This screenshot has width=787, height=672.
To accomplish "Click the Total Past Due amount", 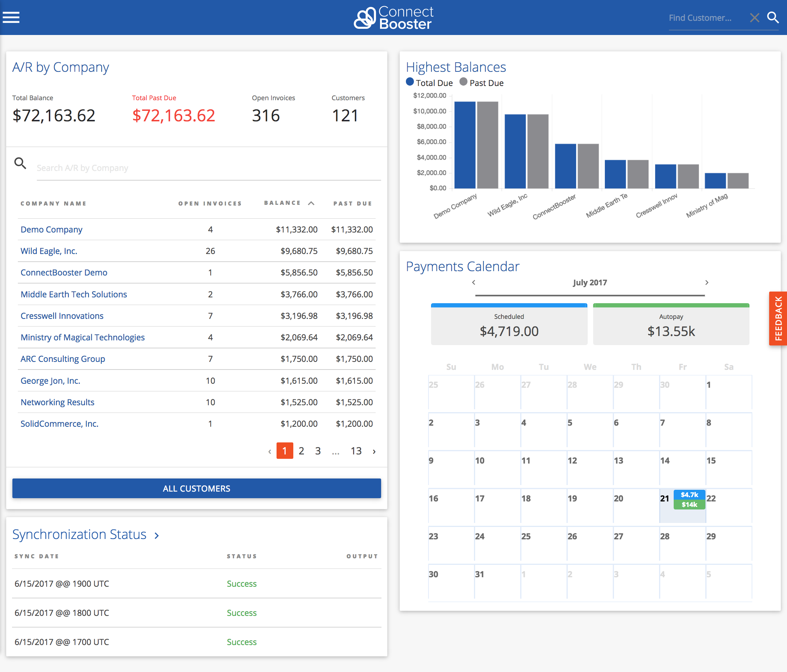I will tap(173, 116).
